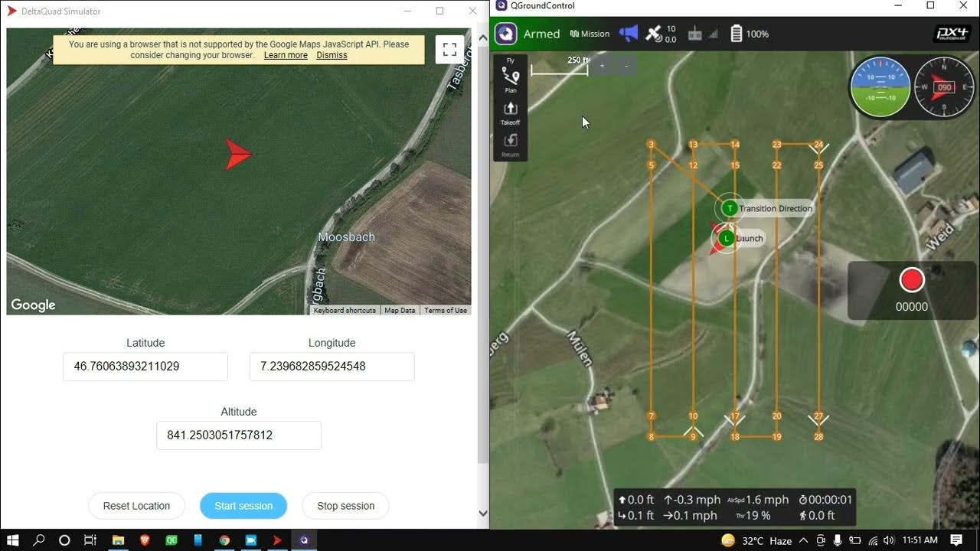Select waypoint 3 on the map
The image size is (980, 551).
[652, 145]
